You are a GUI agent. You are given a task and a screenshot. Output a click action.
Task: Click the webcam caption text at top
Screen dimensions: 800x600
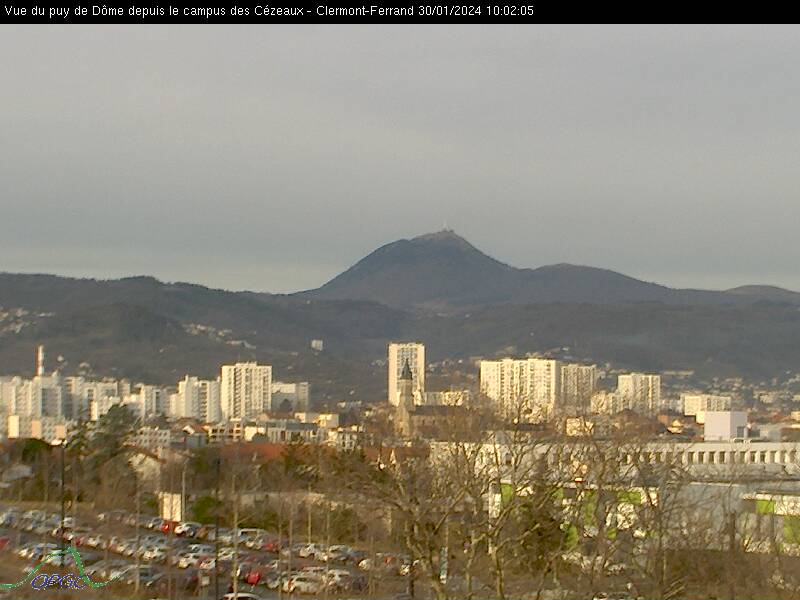click(x=269, y=11)
